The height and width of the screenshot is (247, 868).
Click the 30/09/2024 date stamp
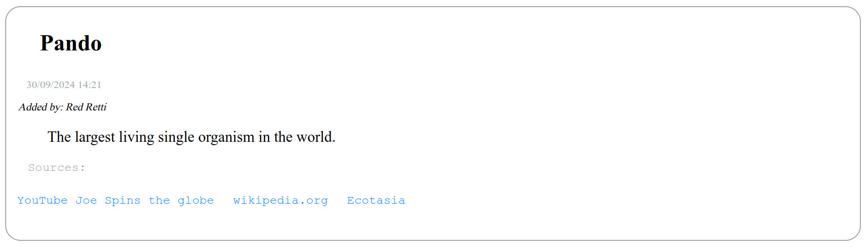(50, 85)
